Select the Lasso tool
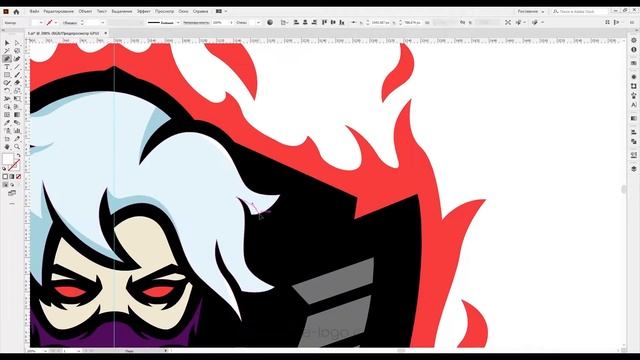640x360 pixels. click(x=17, y=51)
